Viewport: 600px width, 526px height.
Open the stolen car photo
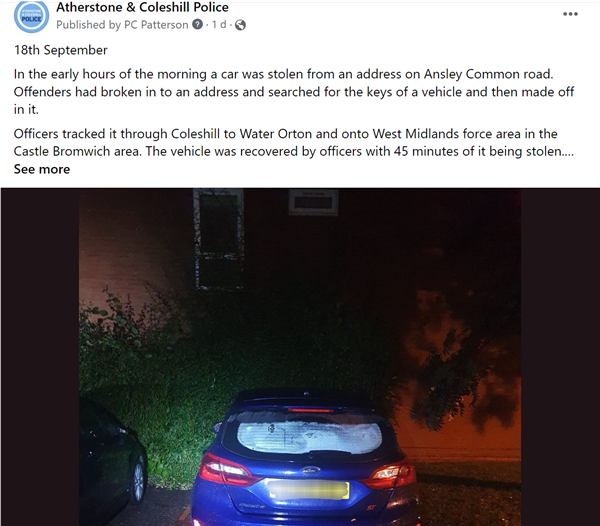click(300, 357)
